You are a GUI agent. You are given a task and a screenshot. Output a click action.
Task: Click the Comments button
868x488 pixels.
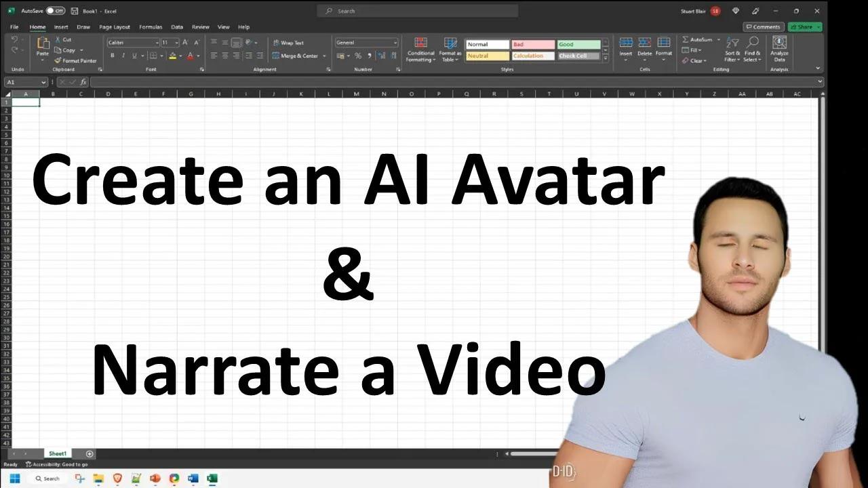pos(764,26)
